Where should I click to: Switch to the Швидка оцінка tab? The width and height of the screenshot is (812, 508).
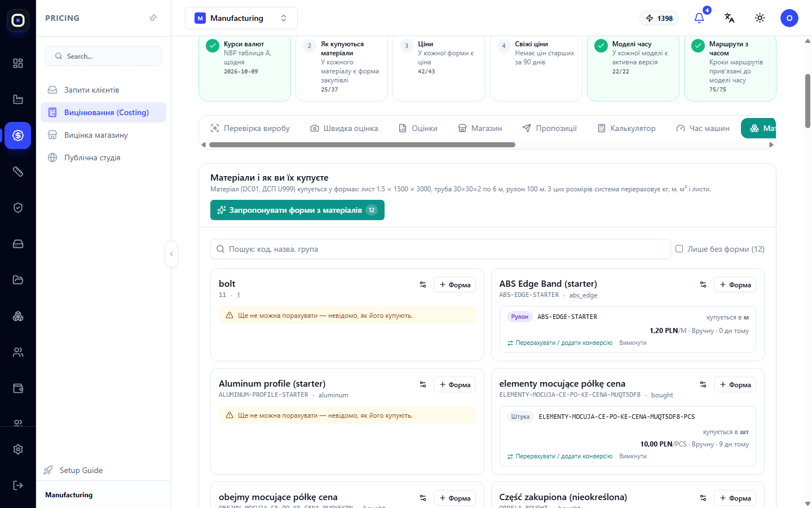click(344, 128)
